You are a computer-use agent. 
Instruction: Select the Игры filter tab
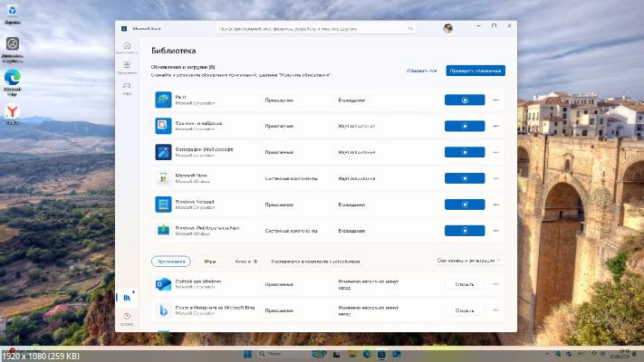coord(210,261)
